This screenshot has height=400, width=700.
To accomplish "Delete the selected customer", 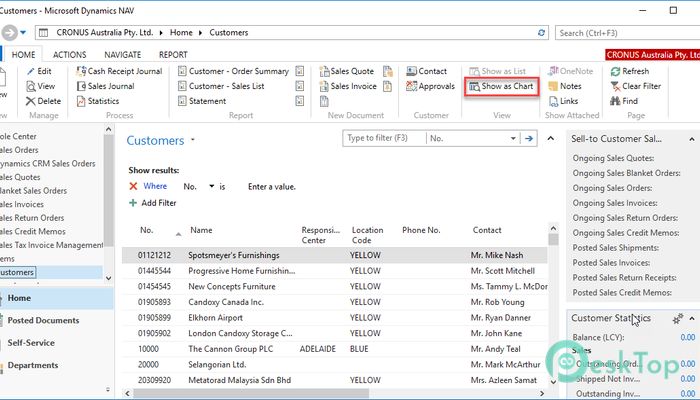I will click(x=43, y=101).
